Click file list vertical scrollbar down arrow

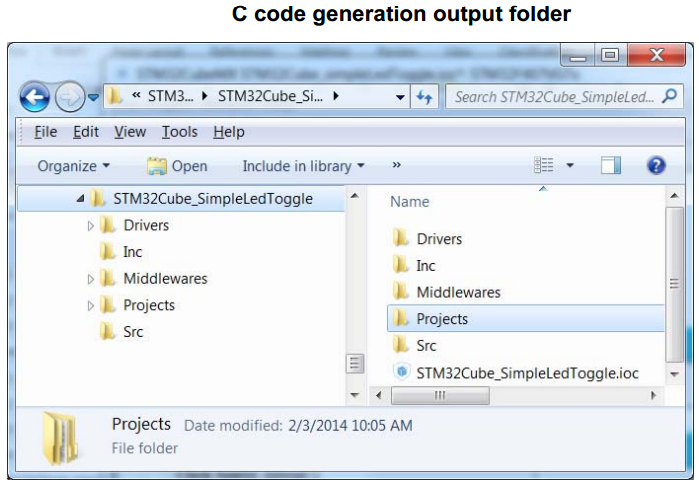pos(674,374)
